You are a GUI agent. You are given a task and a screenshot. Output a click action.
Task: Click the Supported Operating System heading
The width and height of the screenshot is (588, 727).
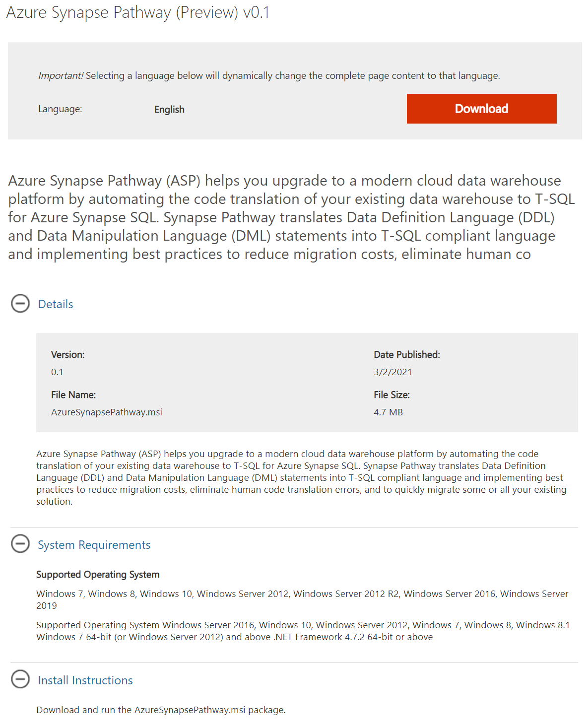coord(98,575)
